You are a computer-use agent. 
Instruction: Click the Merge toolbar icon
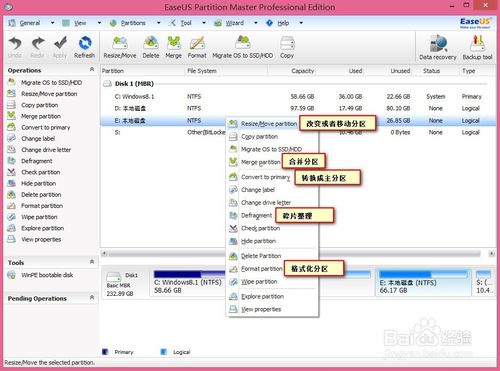point(173,47)
